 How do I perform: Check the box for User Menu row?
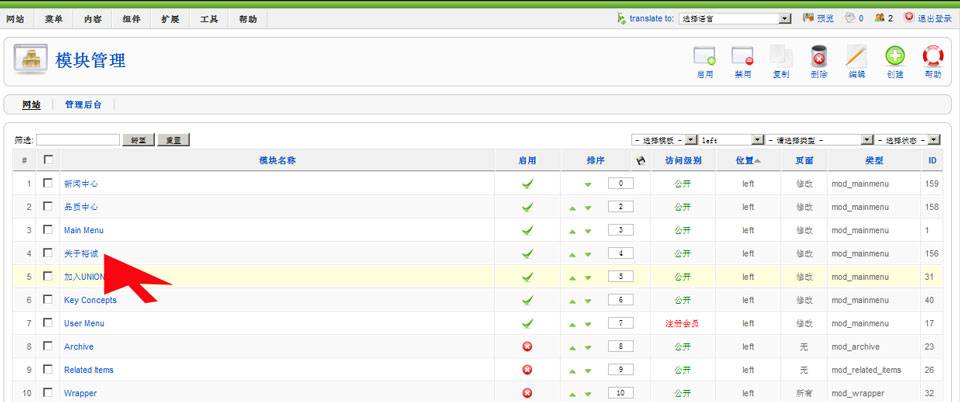tap(48, 322)
